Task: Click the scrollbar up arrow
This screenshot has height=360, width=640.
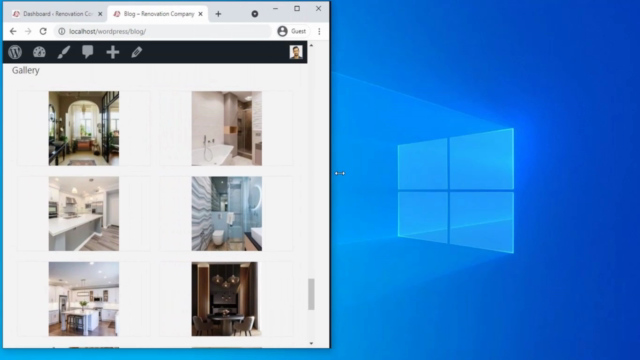Action: pos(311,45)
